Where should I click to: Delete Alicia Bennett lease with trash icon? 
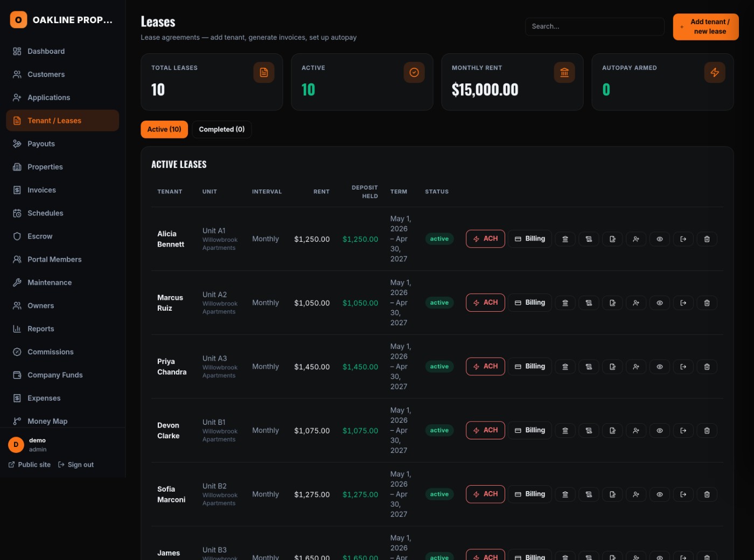pos(707,239)
